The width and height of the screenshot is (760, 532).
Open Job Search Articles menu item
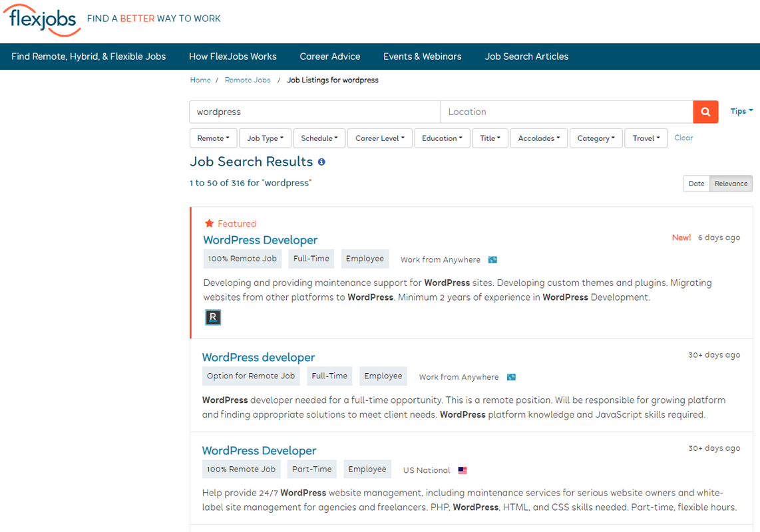pos(526,57)
